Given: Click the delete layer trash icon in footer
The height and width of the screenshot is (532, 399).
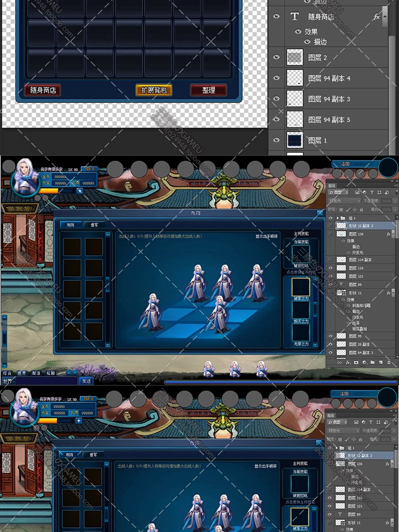Looking at the screenshot, I should [x=389, y=362].
